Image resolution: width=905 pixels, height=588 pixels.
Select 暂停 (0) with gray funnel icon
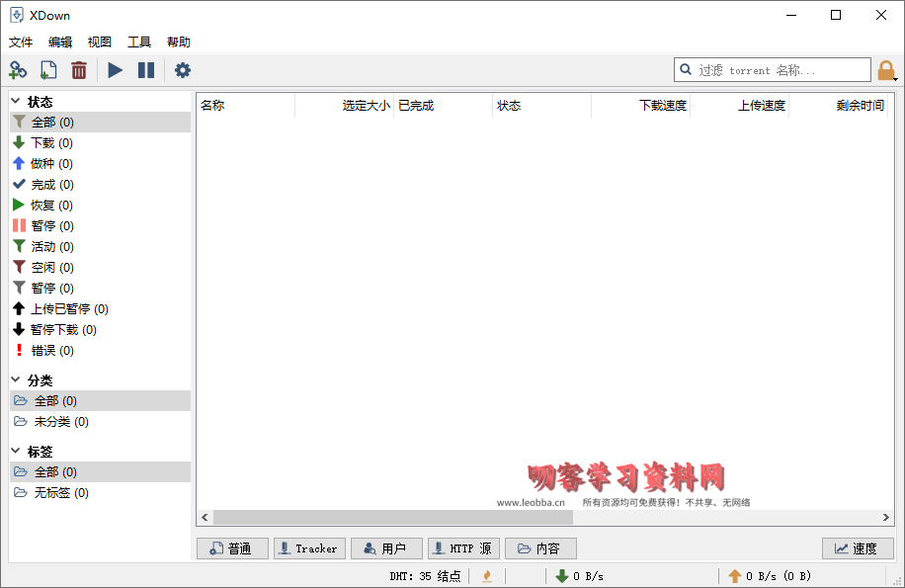point(101,289)
